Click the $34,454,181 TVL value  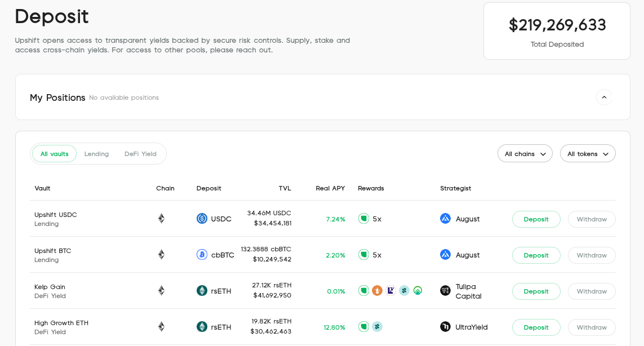pyautogui.click(x=273, y=223)
